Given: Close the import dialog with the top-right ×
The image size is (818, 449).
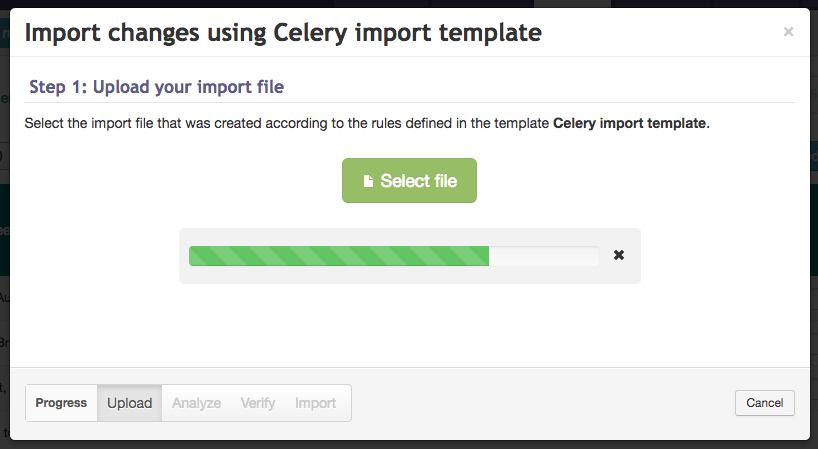Looking at the screenshot, I should [788, 32].
